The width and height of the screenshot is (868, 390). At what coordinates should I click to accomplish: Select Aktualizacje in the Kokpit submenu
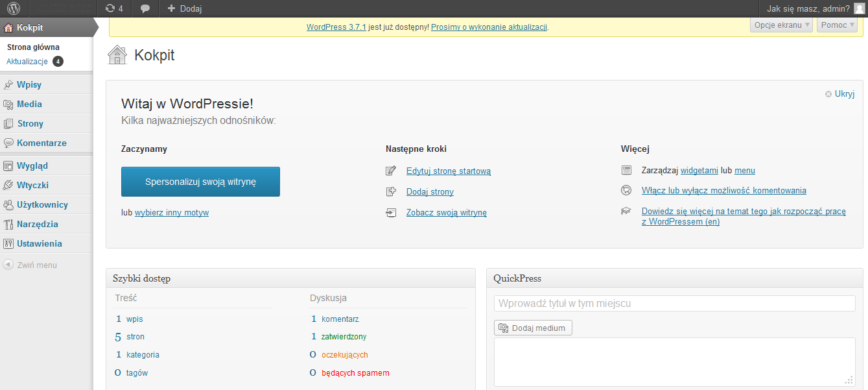pyautogui.click(x=27, y=61)
